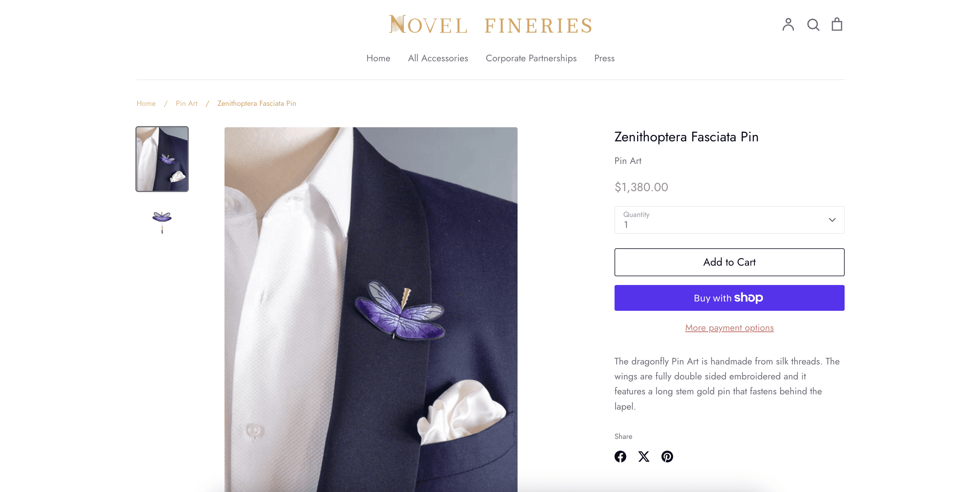The image size is (980, 492).
Task: Open the All Accessories dropdown menu
Action: point(438,58)
